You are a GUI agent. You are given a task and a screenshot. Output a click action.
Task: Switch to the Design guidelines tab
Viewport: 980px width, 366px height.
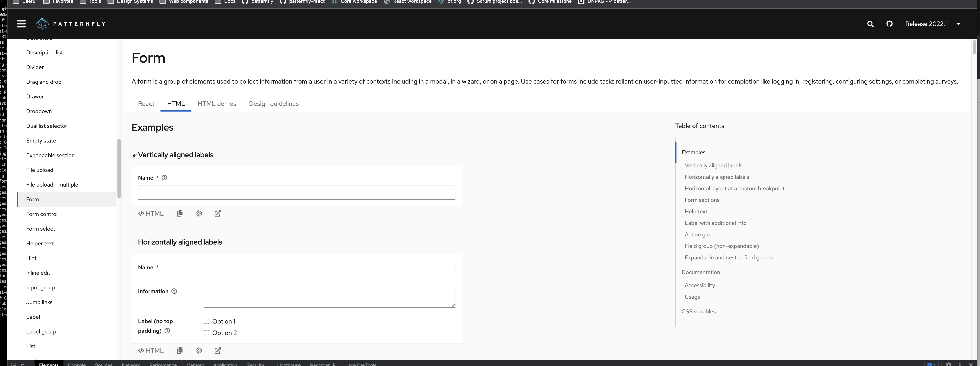(274, 104)
